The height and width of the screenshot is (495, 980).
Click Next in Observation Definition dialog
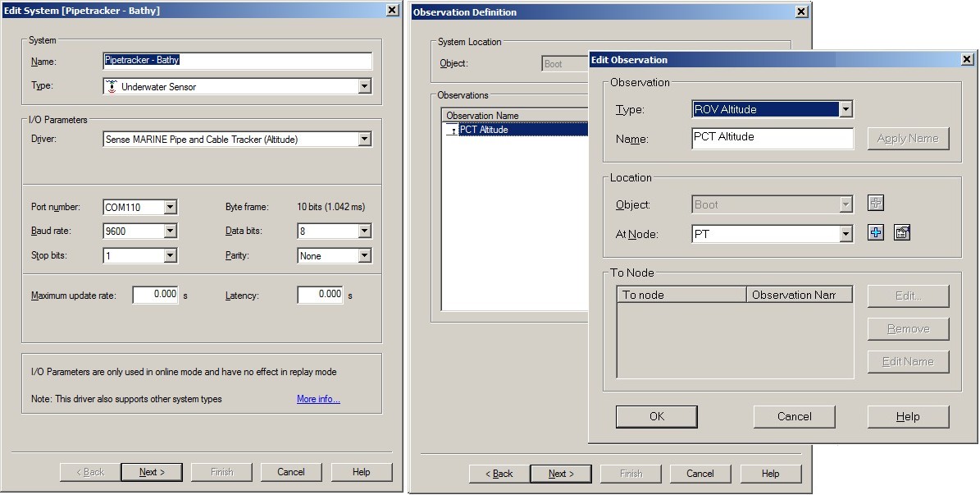(x=561, y=474)
